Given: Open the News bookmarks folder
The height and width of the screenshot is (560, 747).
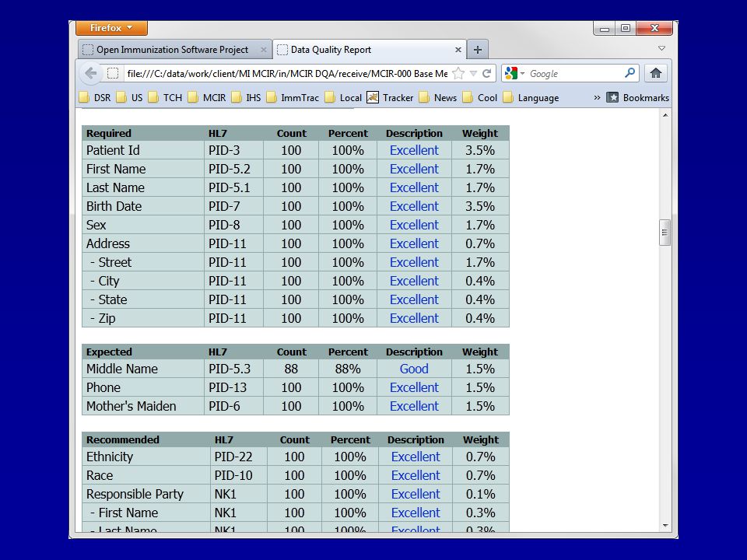Looking at the screenshot, I should [x=438, y=98].
